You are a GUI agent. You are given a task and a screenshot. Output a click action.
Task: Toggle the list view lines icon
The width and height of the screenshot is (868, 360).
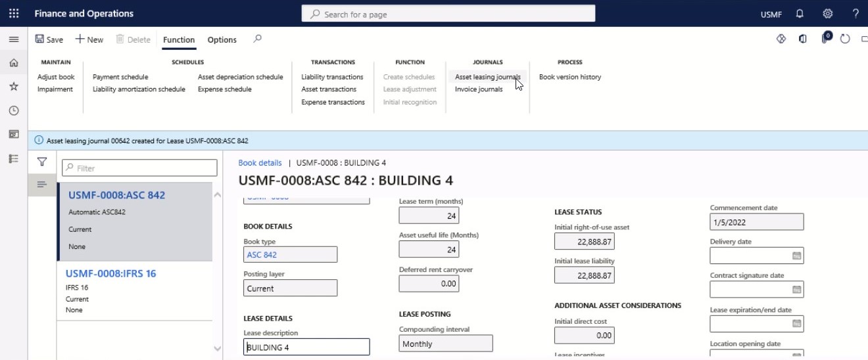(42, 185)
